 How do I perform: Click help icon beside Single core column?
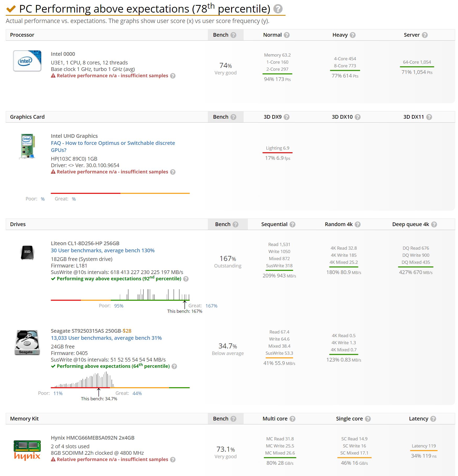point(368,419)
